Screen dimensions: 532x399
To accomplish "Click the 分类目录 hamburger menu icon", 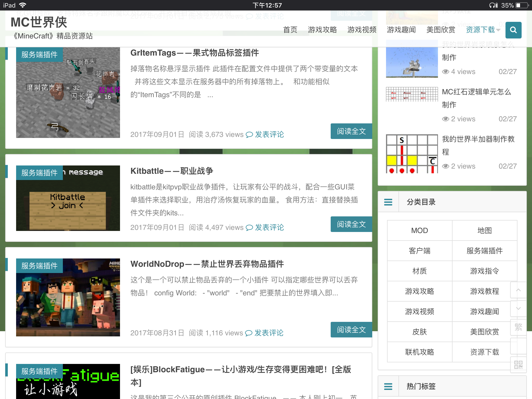I will pyautogui.click(x=388, y=202).
